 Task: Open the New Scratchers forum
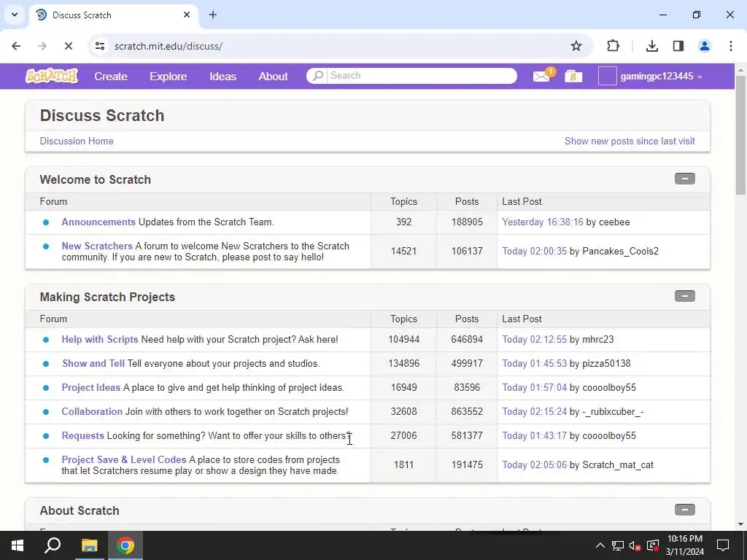(97, 246)
